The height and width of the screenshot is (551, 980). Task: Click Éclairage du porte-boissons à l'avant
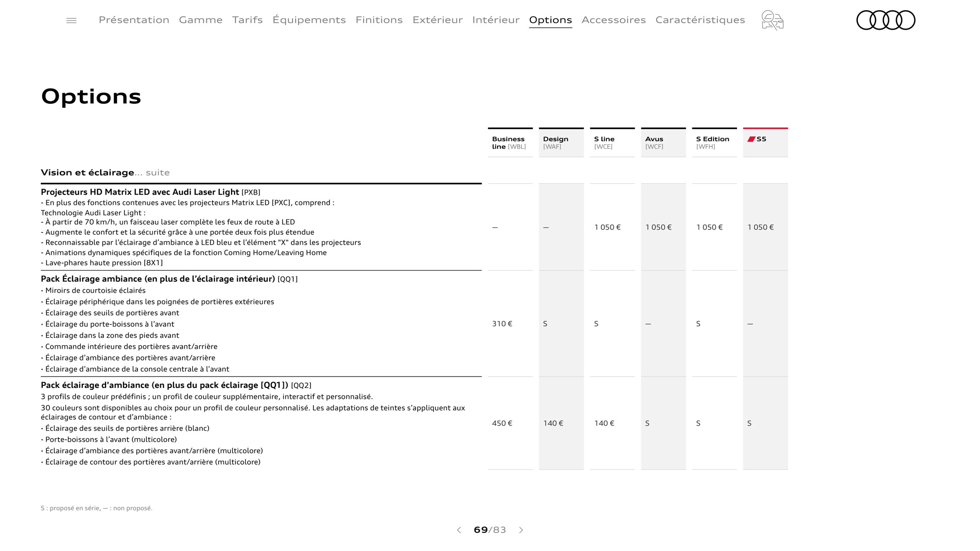pyautogui.click(x=108, y=324)
